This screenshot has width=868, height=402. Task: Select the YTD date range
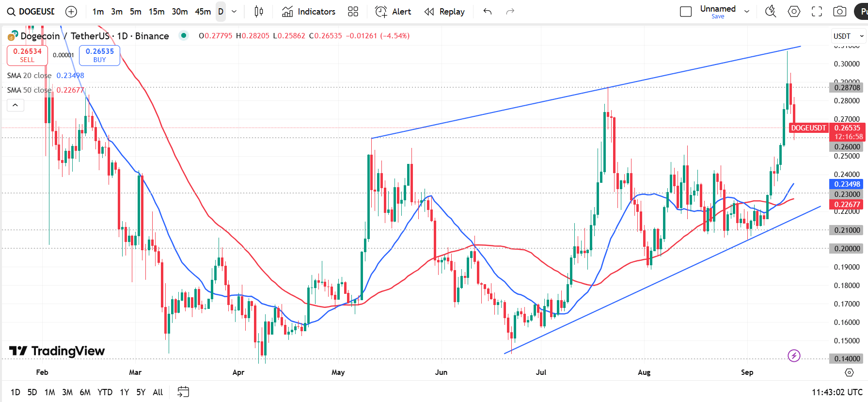105,392
